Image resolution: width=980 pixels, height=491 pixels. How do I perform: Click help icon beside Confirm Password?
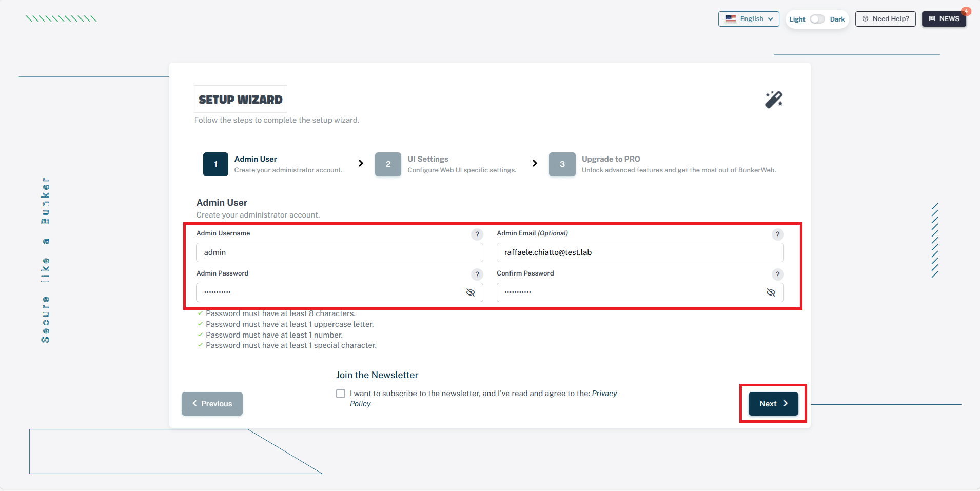click(777, 274)
